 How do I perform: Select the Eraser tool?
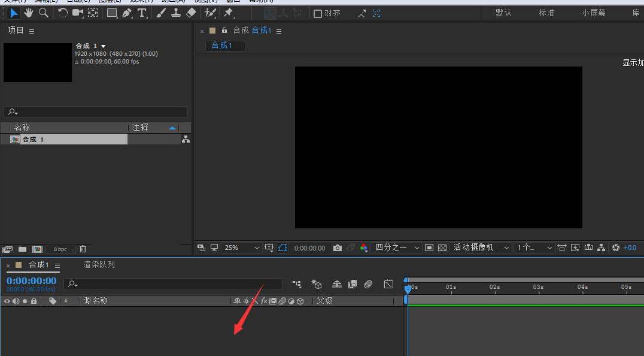(x=191, y=13)
